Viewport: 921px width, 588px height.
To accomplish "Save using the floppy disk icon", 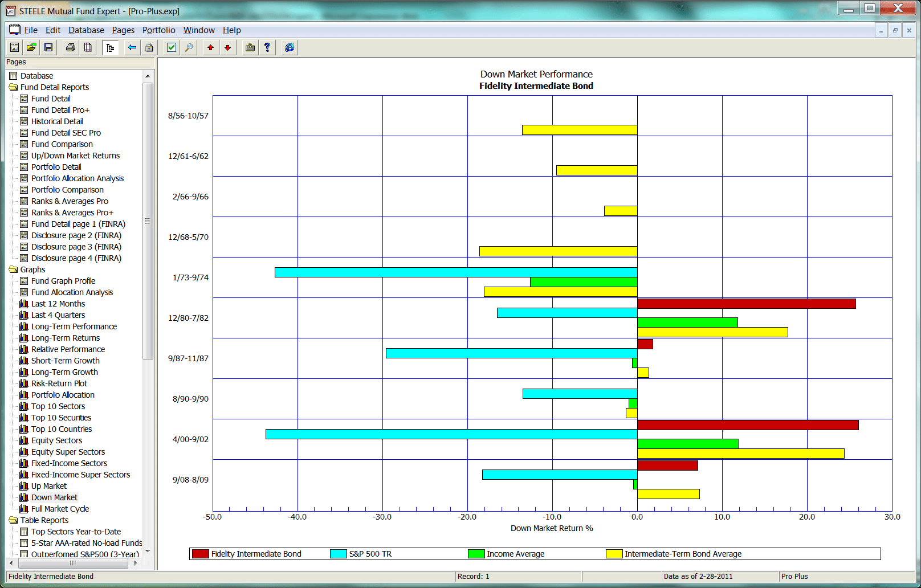I will click(x=48, y=47).
